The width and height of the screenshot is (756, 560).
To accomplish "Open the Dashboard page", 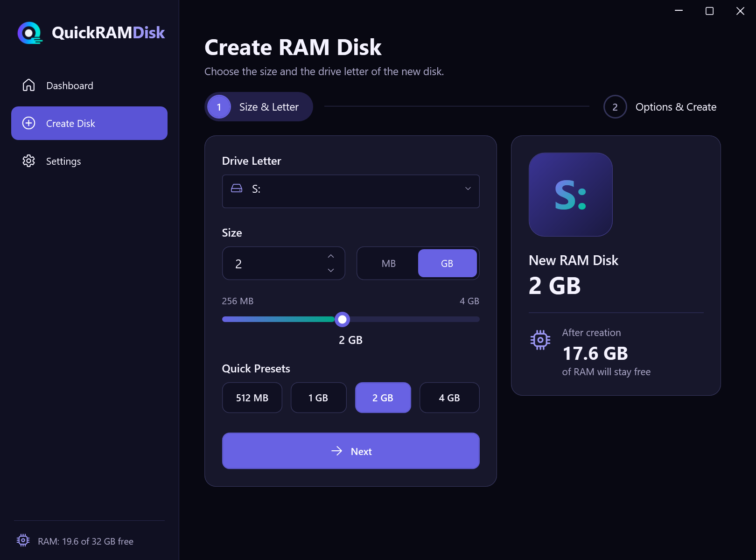I will tap(89, 85).
